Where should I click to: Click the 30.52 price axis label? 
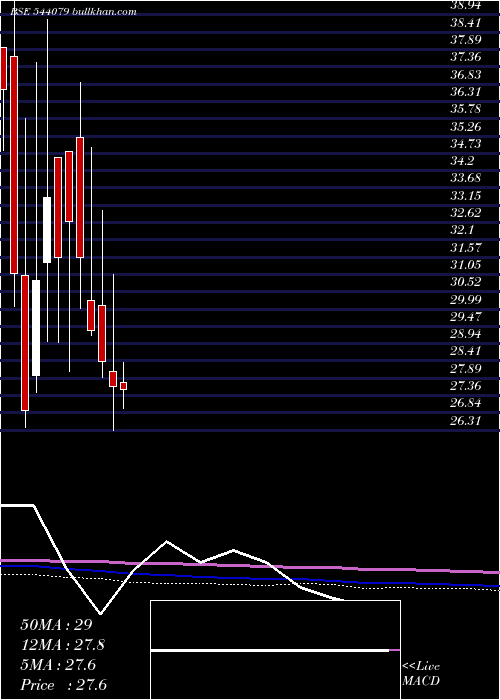point(465,282)
